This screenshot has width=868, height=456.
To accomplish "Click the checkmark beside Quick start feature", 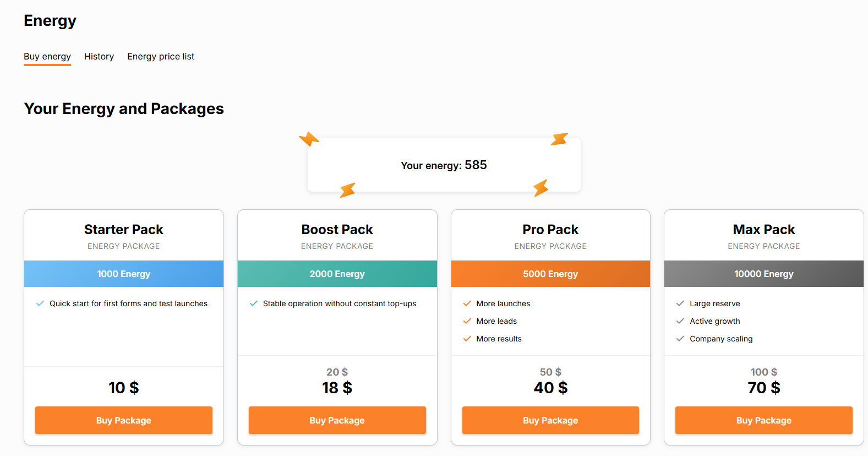I will [40, 303].
